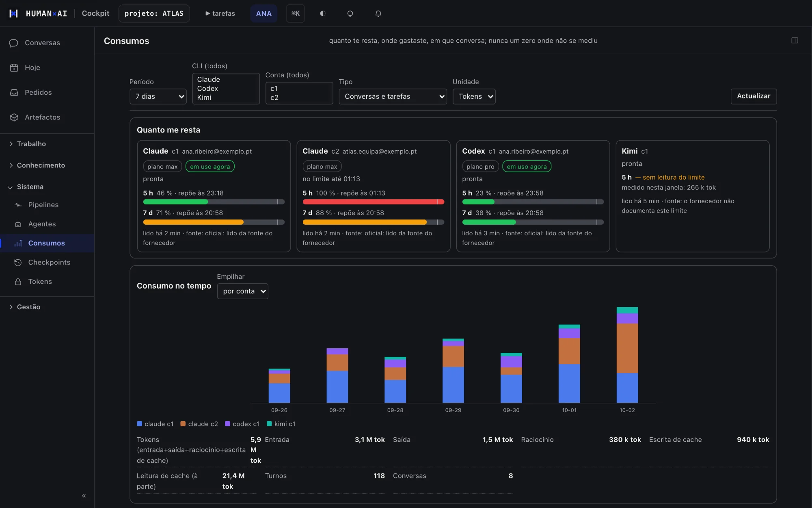
Task: Click the Claude c1 plano max badge
Action: pyautogui.click(x=162, y=167)
